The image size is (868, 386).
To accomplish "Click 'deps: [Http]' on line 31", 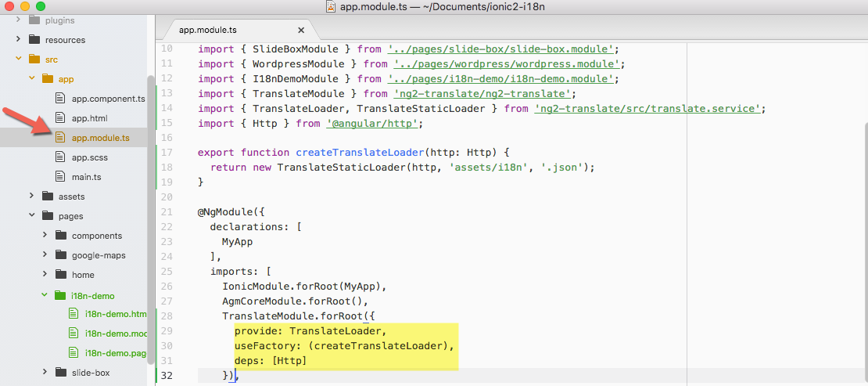I will 271,361.
